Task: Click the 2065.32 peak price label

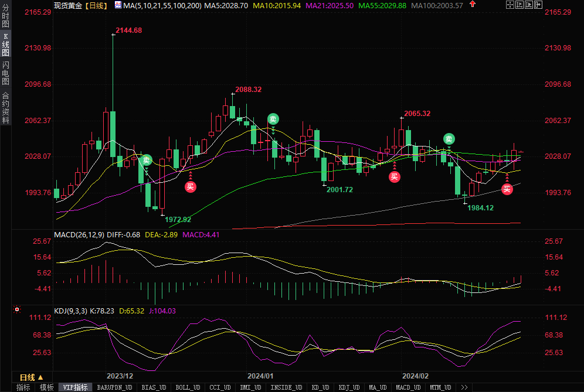Action: pyautogui.click(x=417, y=114)
